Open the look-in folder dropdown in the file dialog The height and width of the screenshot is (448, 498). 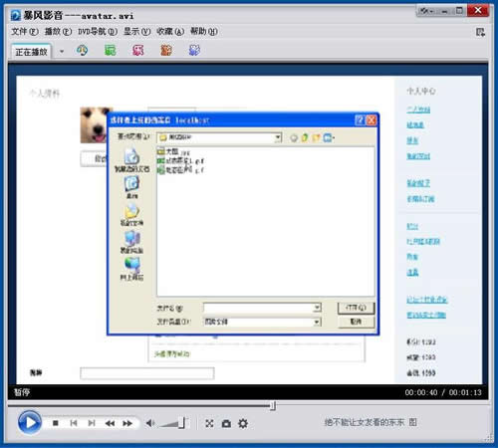(x=278, y=137)
